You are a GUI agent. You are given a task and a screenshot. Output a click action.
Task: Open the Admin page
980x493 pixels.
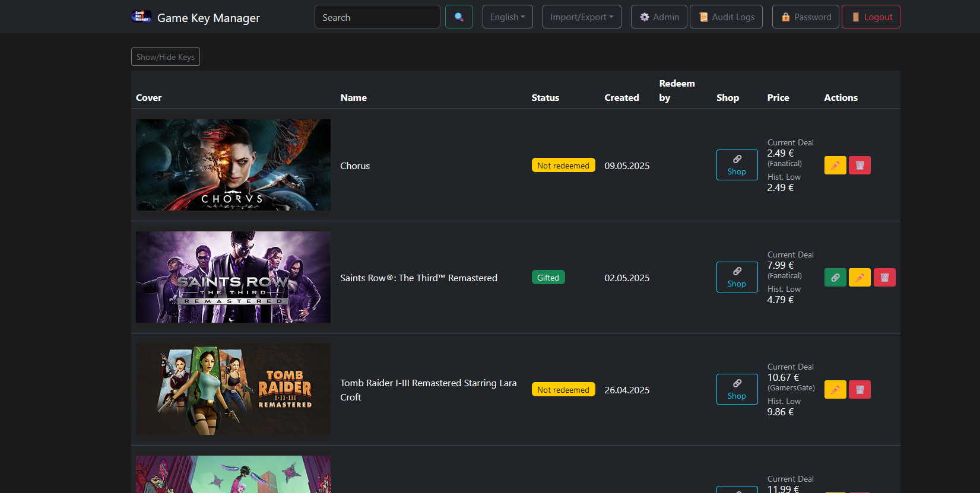pyautogui.click(x=659, y=17)
